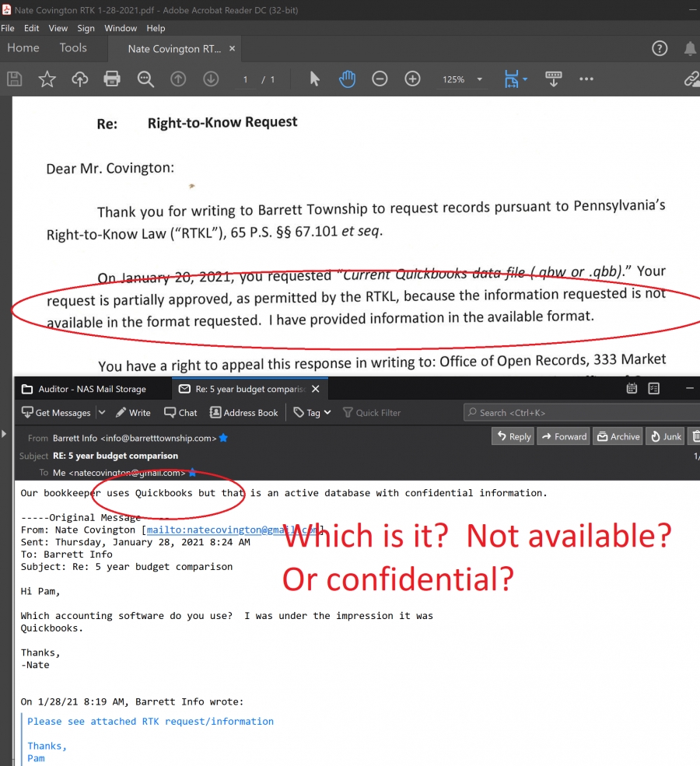
Task: Add the PDF to starred files
Action: [x=47, y=79]
